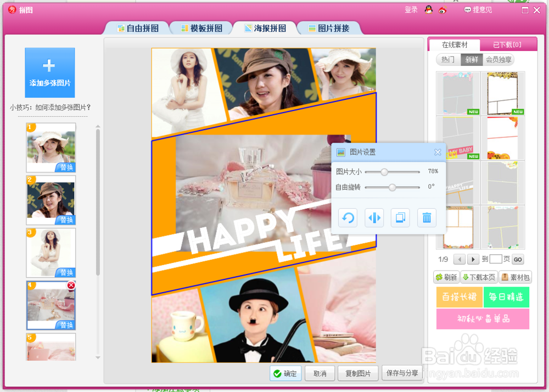
Task: Click the 添加多张图片 plus button
Action: [50, 73]
